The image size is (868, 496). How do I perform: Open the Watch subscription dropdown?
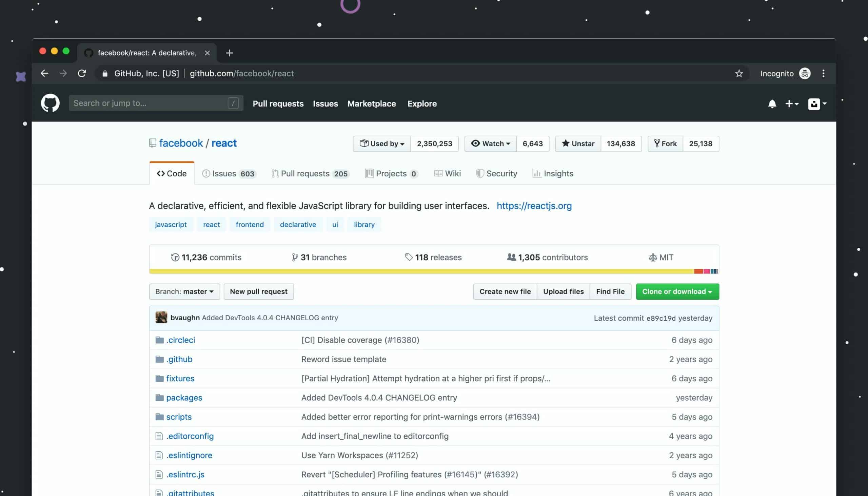point(490,144)
